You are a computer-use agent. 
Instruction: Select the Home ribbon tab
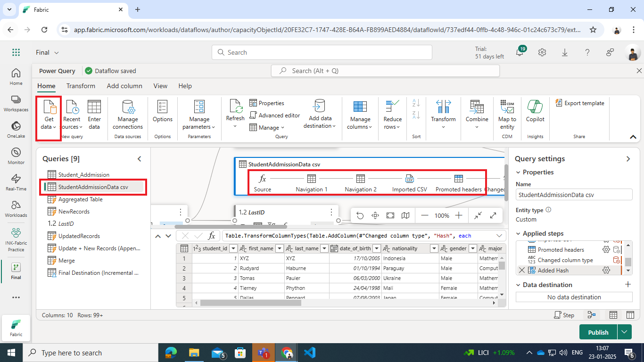(46, 86)
